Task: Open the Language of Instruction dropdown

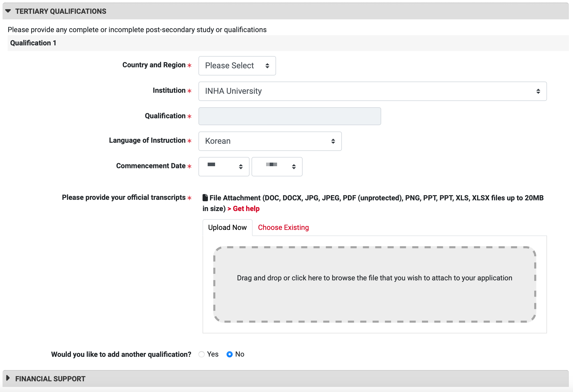Action: 270,141
